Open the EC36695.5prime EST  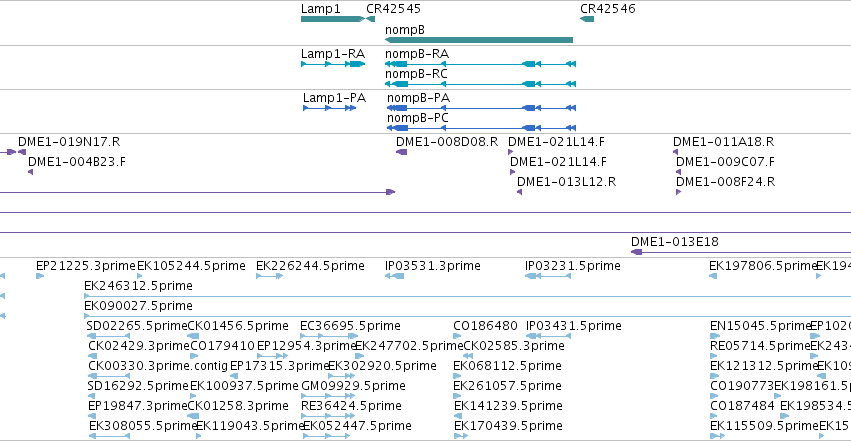(x=329, y=336)
